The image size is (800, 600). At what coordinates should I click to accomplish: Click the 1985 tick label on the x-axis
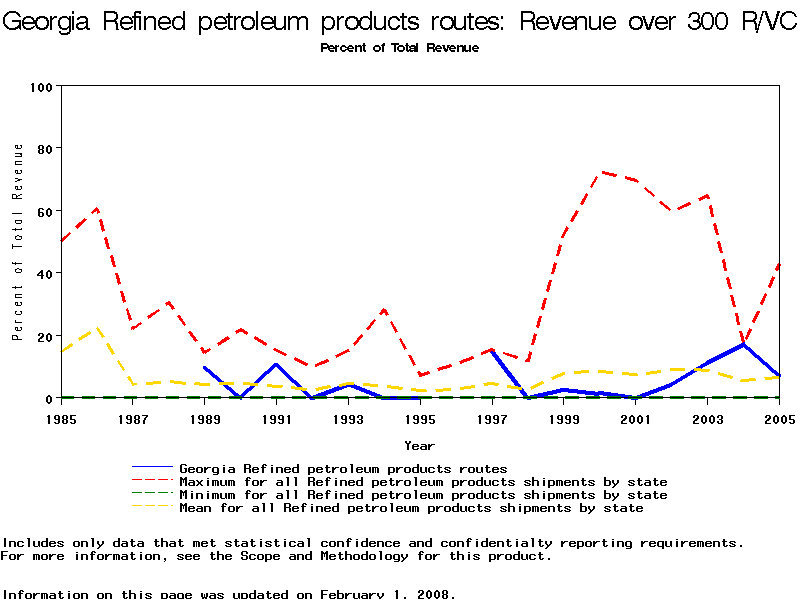click(x=62, y=419)
